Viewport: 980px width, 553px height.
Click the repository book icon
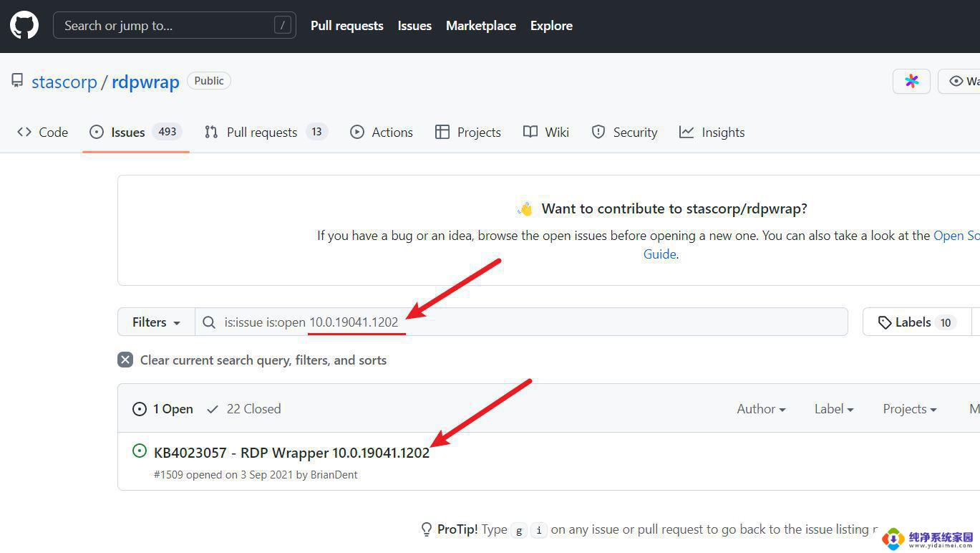(x=17, y=81)
